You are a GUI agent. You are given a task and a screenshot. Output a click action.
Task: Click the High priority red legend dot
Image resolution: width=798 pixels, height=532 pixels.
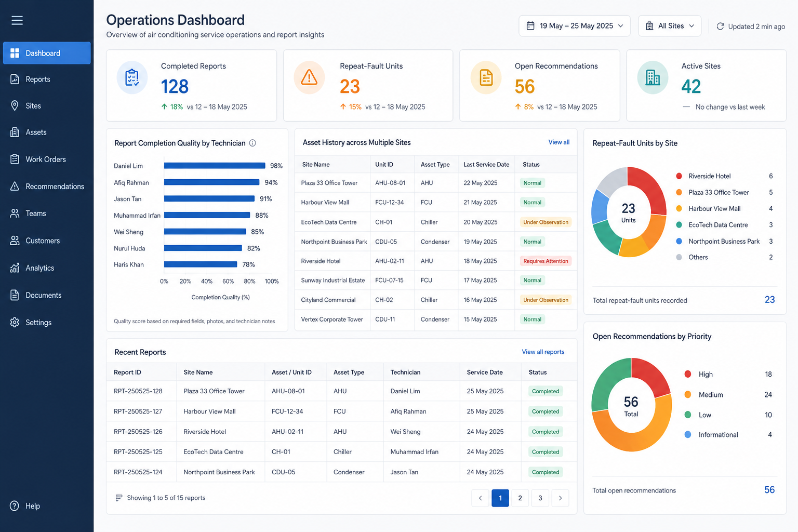coord(688,374)
